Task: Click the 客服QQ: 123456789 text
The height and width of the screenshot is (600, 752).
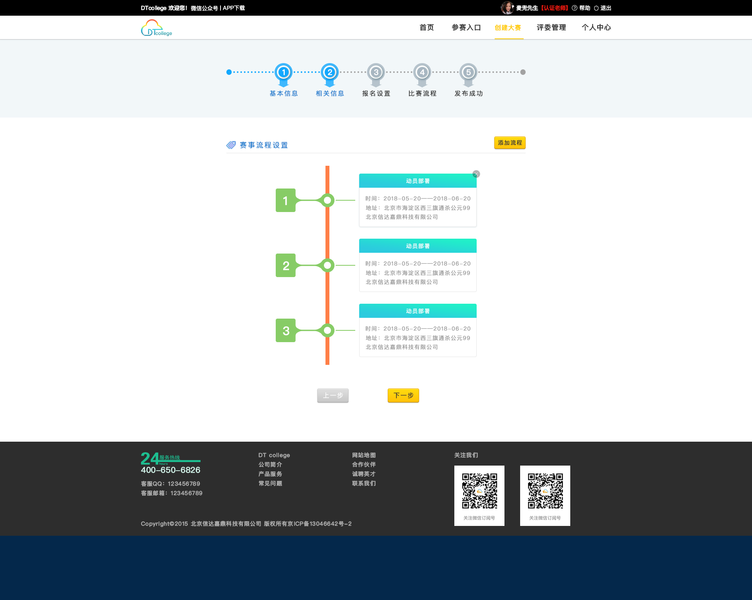Action: tap(170, 484)
